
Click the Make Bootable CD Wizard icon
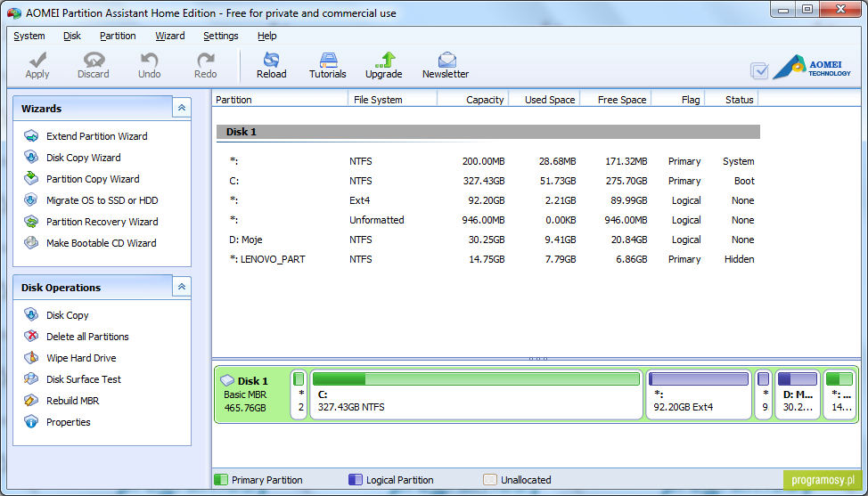pos(31,243)
